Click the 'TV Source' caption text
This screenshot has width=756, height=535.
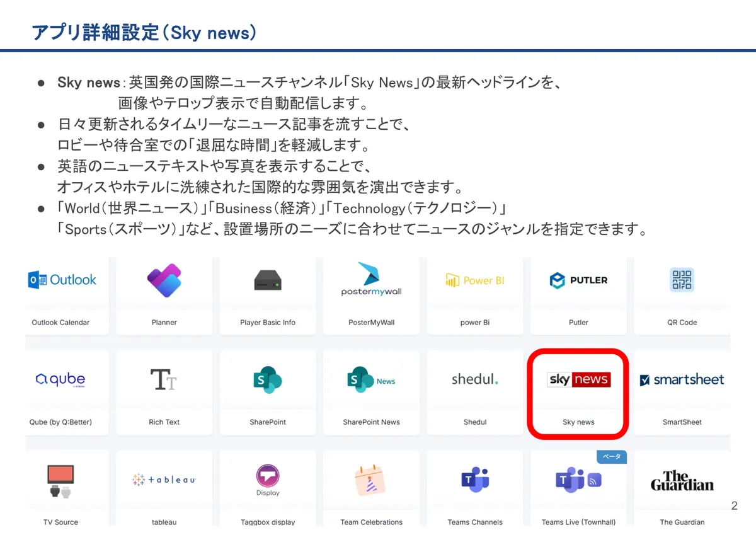pos(60,522)
